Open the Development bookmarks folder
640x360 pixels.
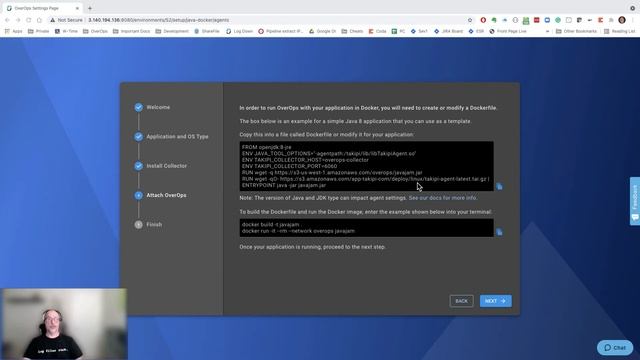click(172, 31)
